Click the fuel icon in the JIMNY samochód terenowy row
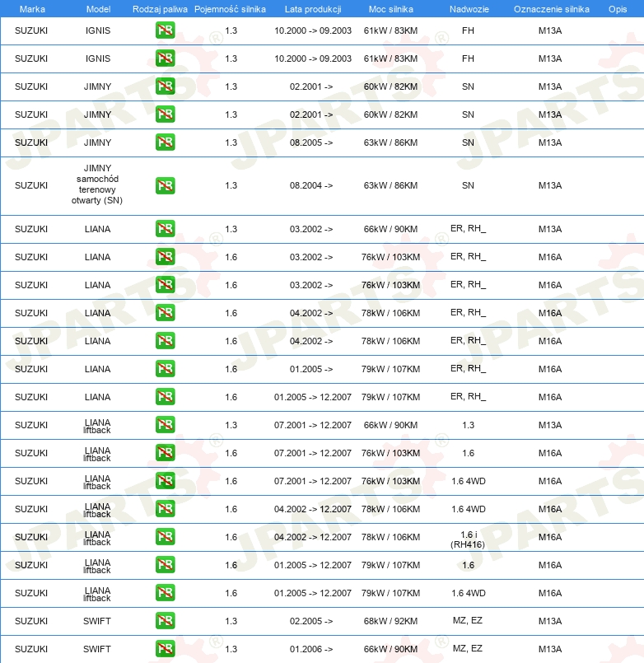Image resolution: width=644 pixels, height=663 pixels. (x=165, y=185)
